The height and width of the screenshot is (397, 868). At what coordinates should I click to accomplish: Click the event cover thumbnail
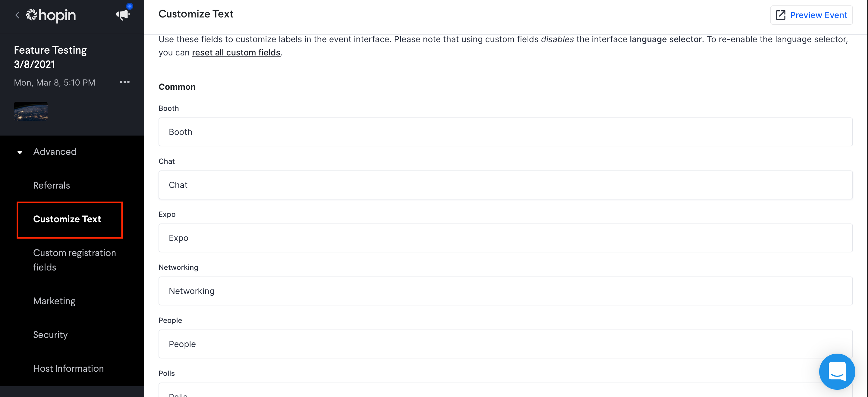tap(31, 111)
